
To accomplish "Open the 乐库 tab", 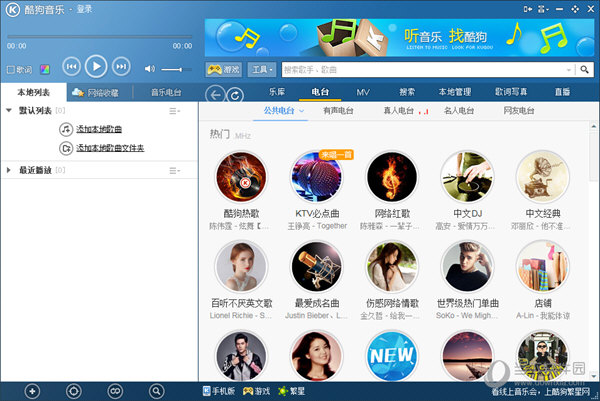I will 277,92.
